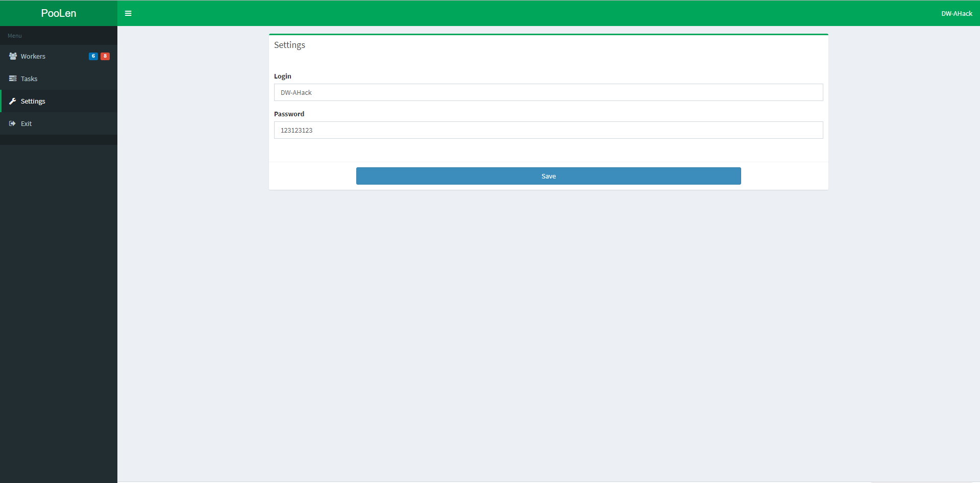Focus the Login field containing DW-AHack
This screenshot has width=980, height=483.
[x=548, y=92]
